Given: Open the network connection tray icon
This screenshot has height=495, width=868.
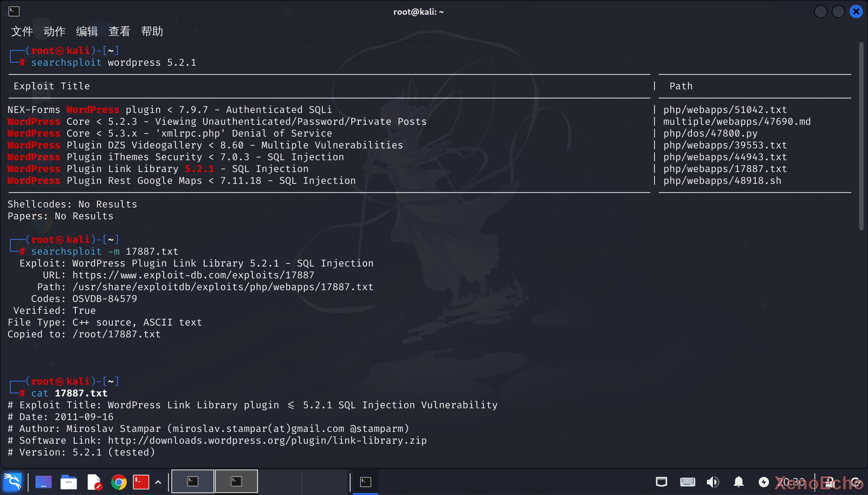Looking at the screenshot, I should (x=661, y=482).
